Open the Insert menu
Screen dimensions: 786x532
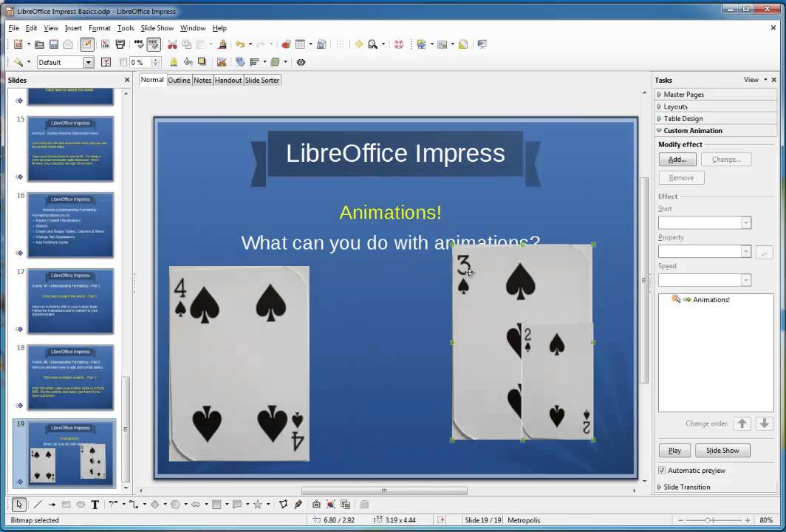pos(73,28)
